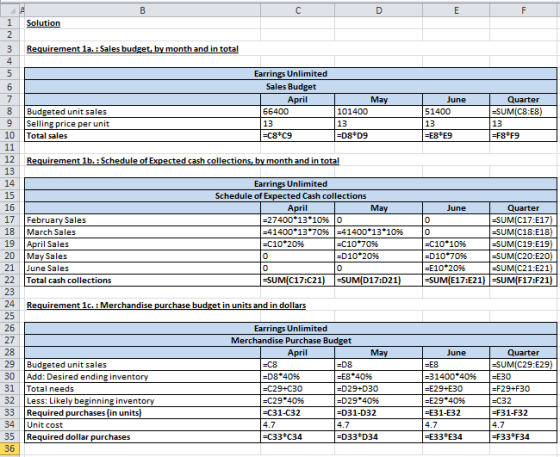This screenshot has width=560, height=457.
Task: Select the =D10*70% cell
Action: tap(456, 256)
